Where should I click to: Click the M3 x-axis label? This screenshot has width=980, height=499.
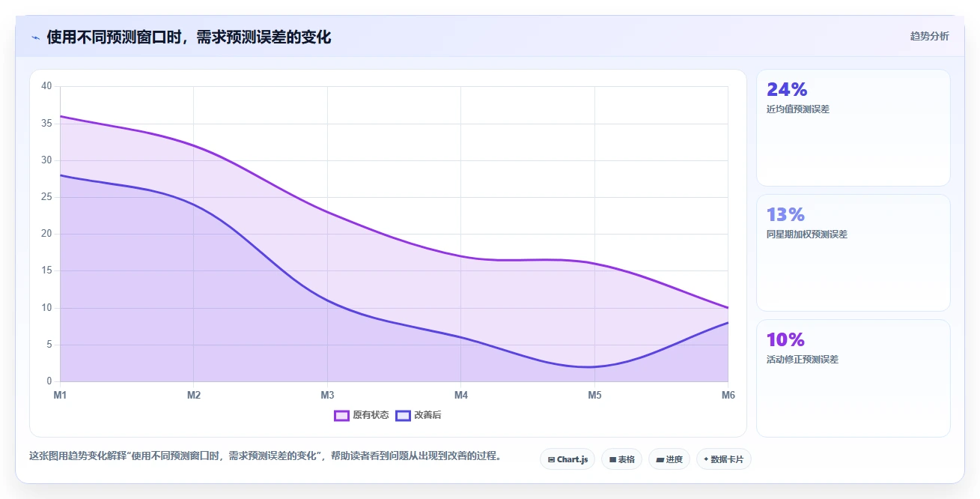click(x=327, y=395)
